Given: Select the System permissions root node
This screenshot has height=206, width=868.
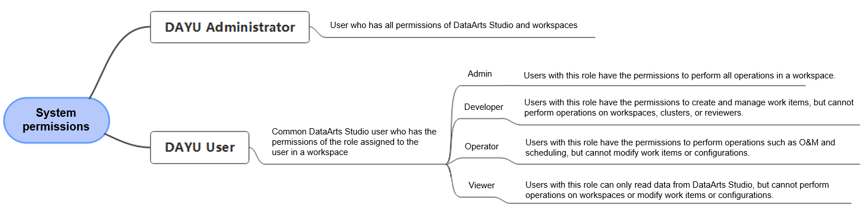Looking at the screenshot, I should 56,120.
